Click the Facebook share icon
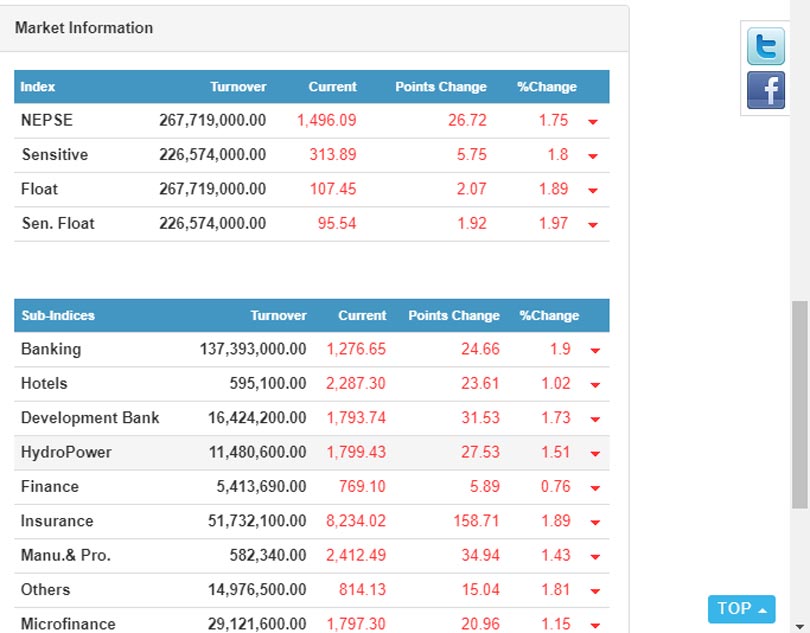Viewport: 810px width, 633px height. pyautogui.click(x=766, y=90)
